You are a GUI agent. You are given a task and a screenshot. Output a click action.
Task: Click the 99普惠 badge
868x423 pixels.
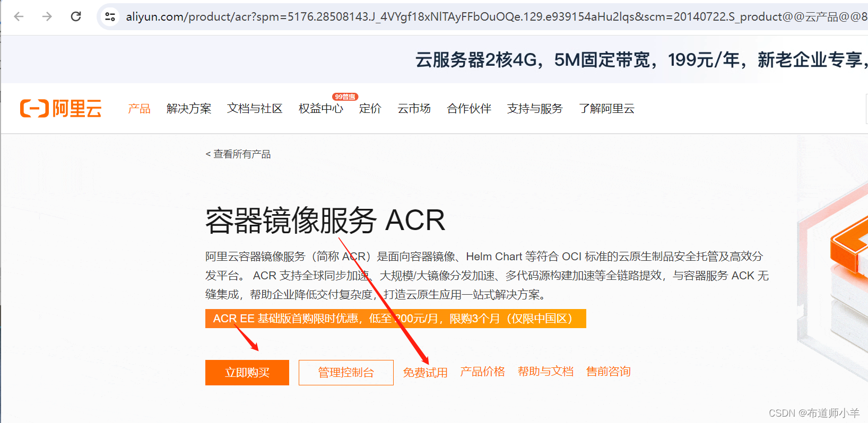tap(345, 96)
